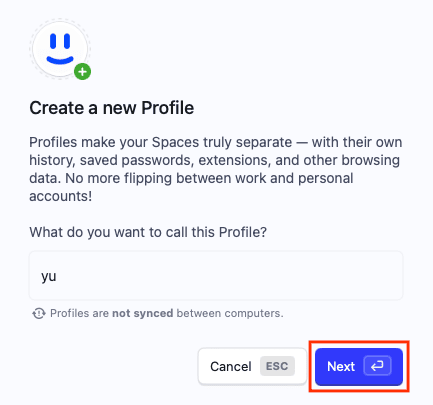
Task: Click the "between computers" note text
Action: [x=230, y=313]
